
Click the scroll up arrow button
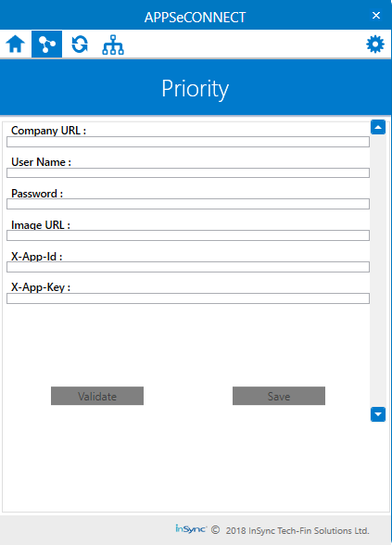378,127
